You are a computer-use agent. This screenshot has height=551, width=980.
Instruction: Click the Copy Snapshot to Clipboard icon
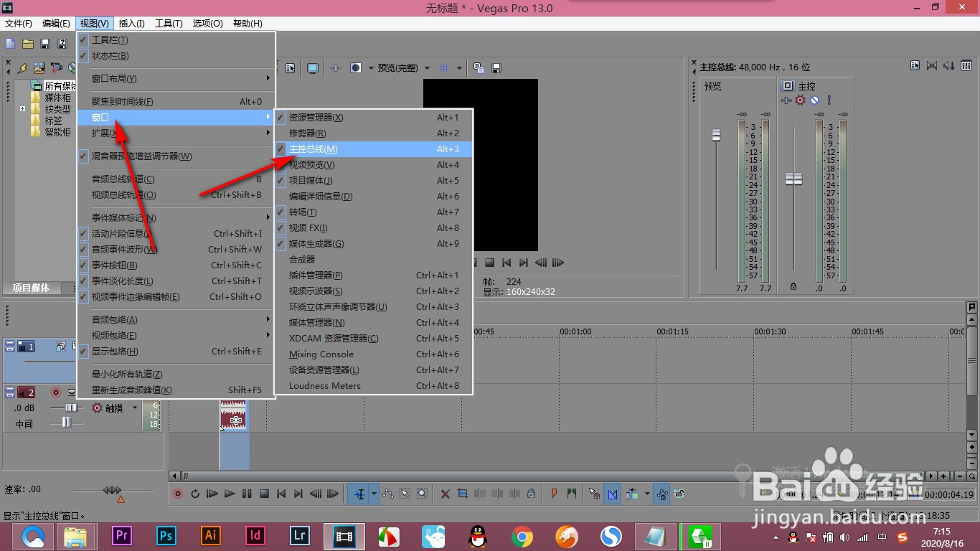(x=479, y=68)
